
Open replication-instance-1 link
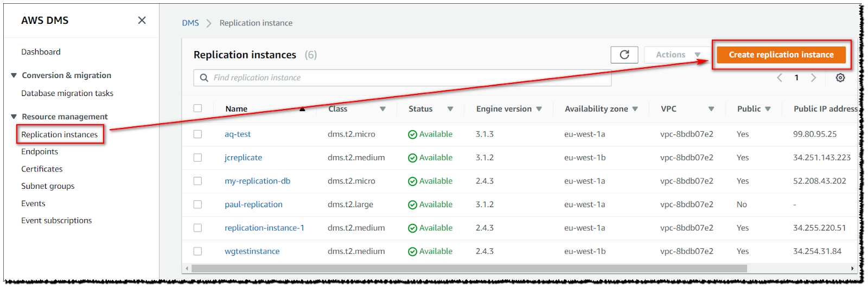pyautogui.click(x=265, y=228)
